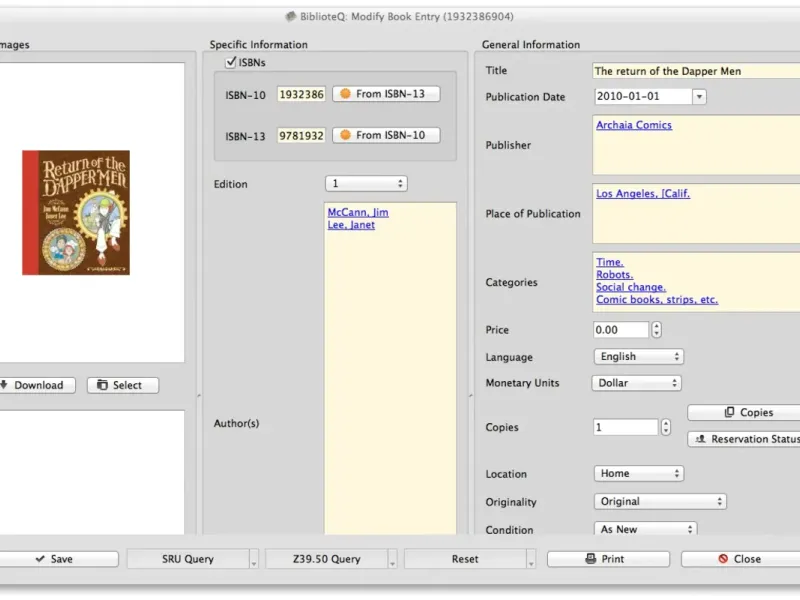Generate ISBN-10 using From ISBN-13 button
Image resolution: width=800 pixels, height=600 pixels.
pos(386,94)
